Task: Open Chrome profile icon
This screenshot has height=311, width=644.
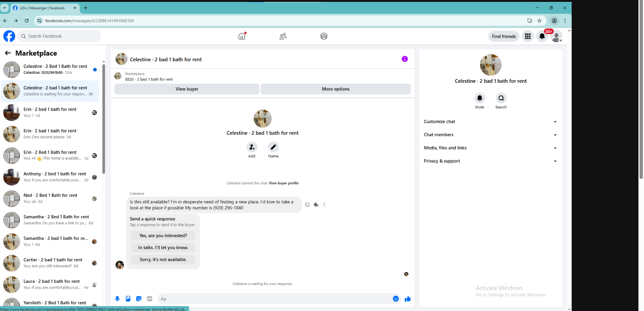Action: 554,21
